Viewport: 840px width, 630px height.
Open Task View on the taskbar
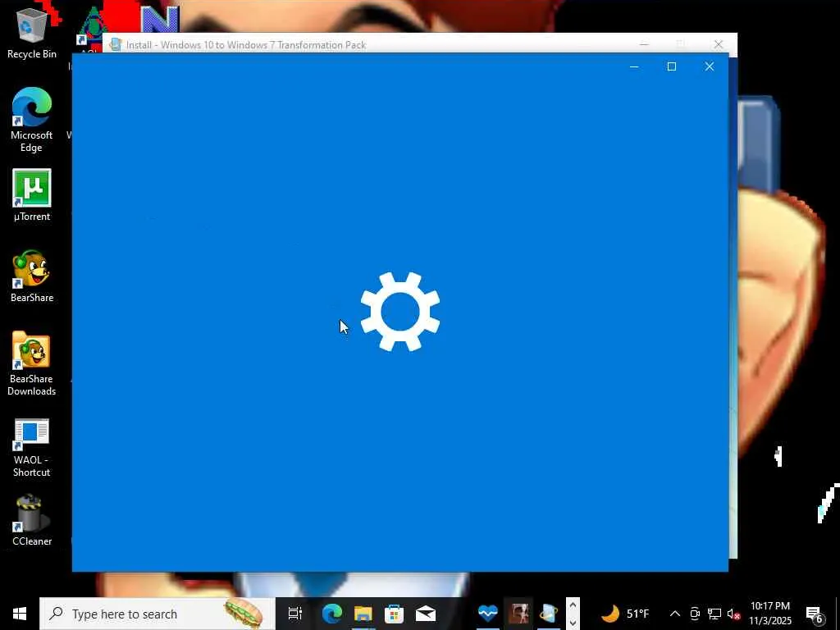tap(294, 614)
